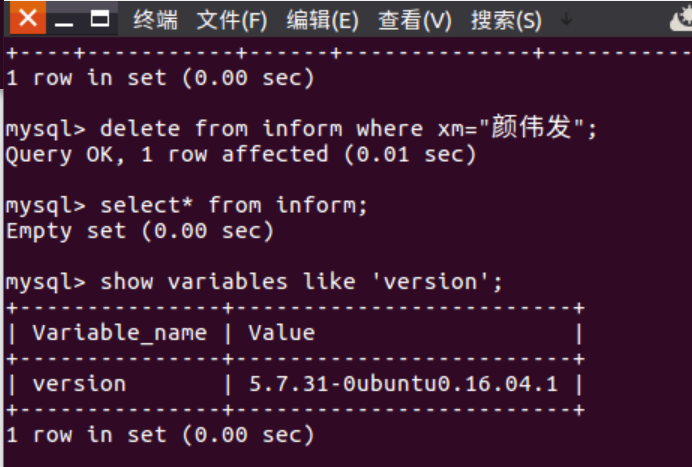
Task: Open the 查看(V) menu
Action: click(x=415, y=20)
